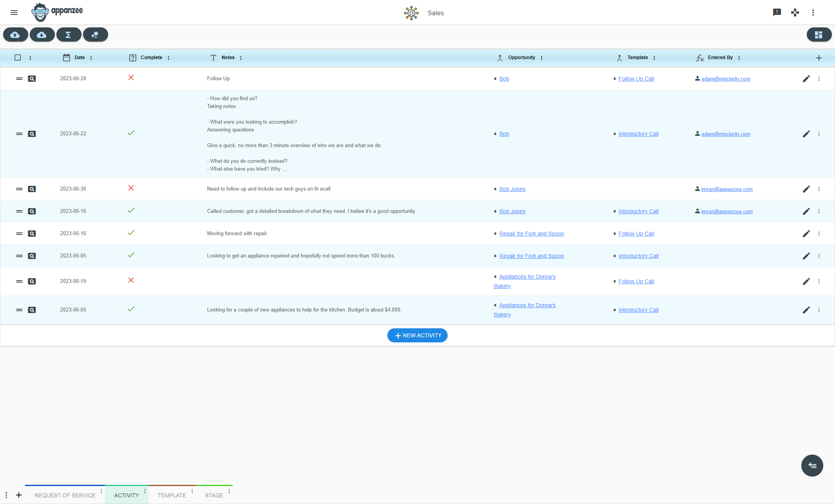Image resolution: width=835 pixels, height=504 pixels.
Task: Toggle Complete checkmark for 2023-06-22 row
Action: point(131,133)
